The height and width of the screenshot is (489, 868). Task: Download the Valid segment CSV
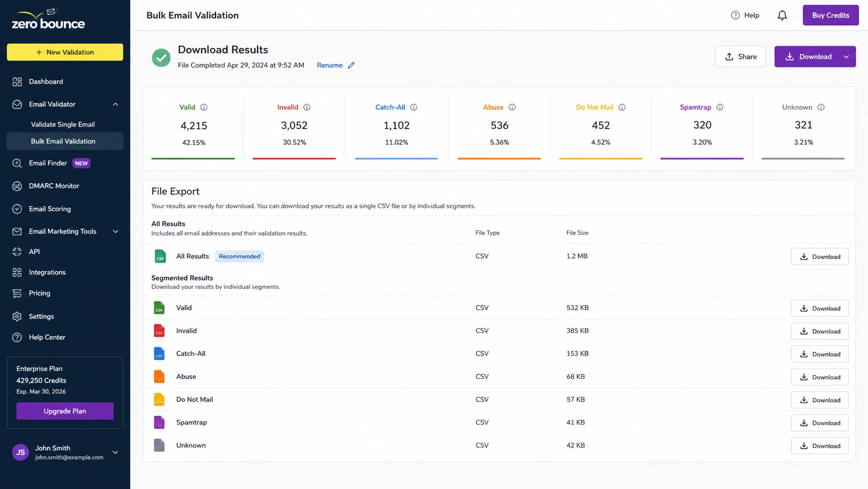tap(820, 308)
